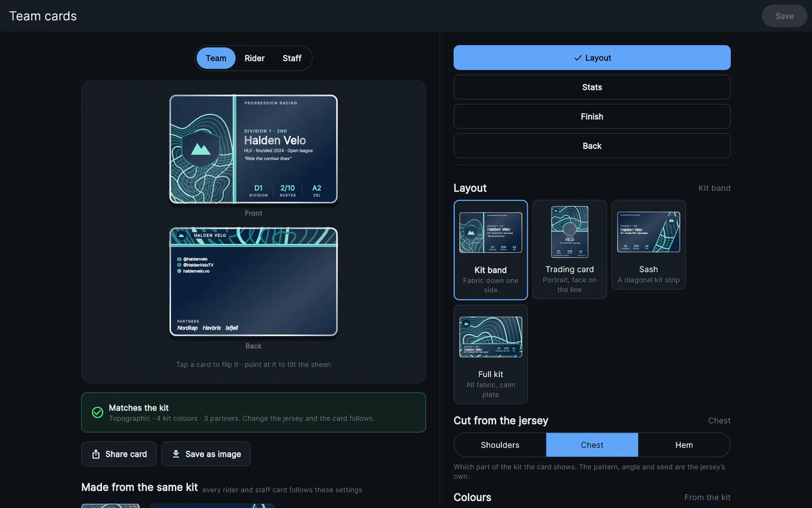Click the haldenvelo.no website text
Viewport: 812px width, 508px height.
(196, 271)
